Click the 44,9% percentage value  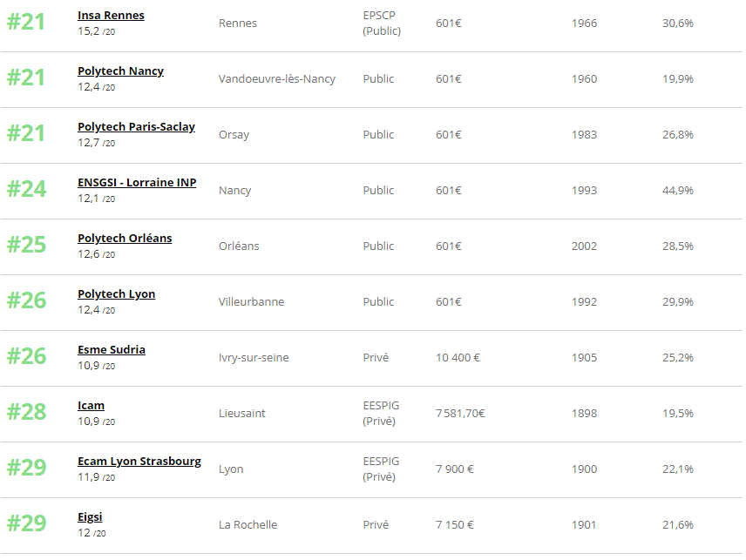tap(677, 191)
